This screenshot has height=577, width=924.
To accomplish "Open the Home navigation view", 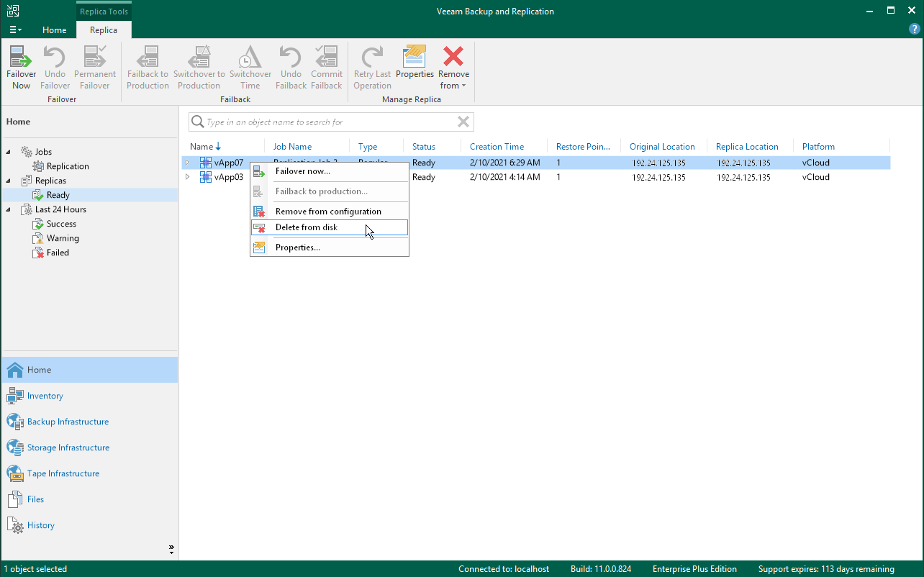I will click(90, 370).
